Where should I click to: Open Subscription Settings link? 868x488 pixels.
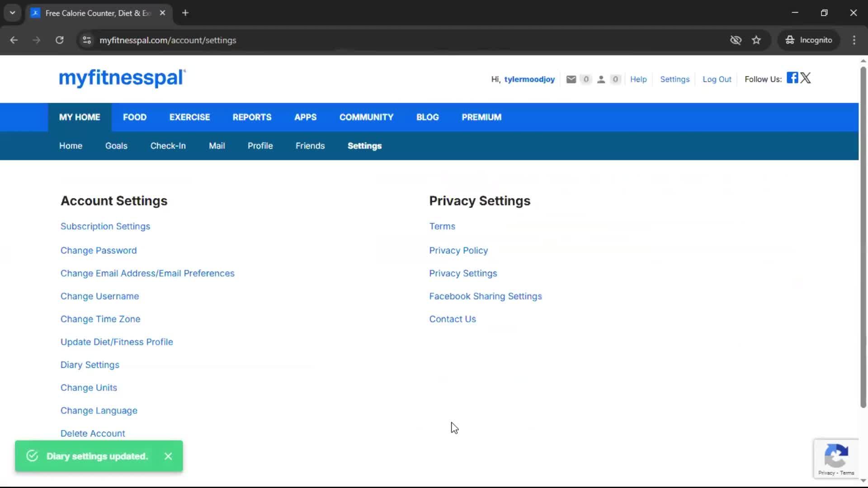[x=105, y=226]
